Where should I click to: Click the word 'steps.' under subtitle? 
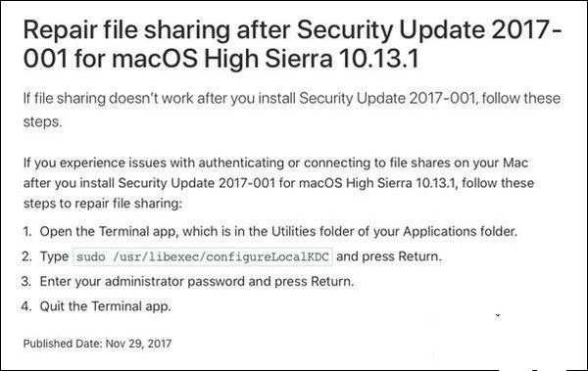(x=42, y=122)
